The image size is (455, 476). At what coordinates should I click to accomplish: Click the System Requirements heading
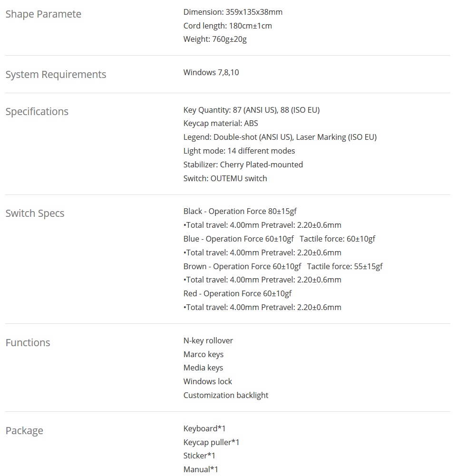pyautogui.click(x=56, y=75)
